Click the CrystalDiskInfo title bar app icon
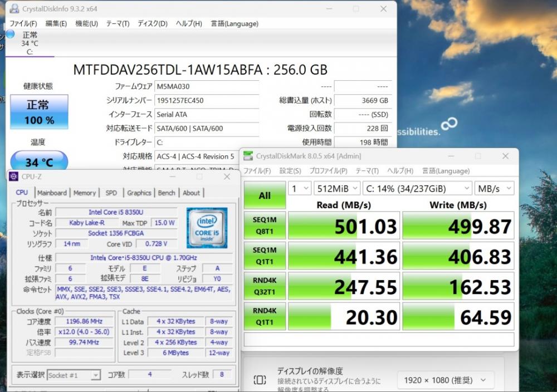557x392 pixels. [14, 8]
